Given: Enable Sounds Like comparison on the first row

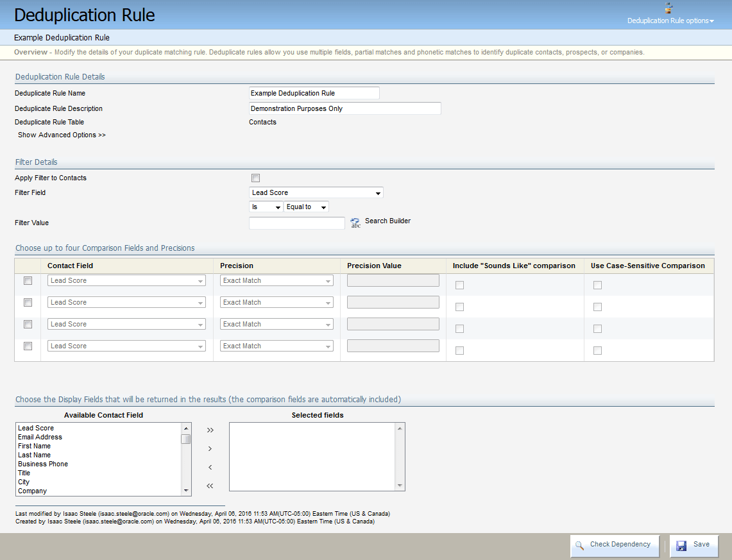Looking at the screenshot, I should coord(459,285).
